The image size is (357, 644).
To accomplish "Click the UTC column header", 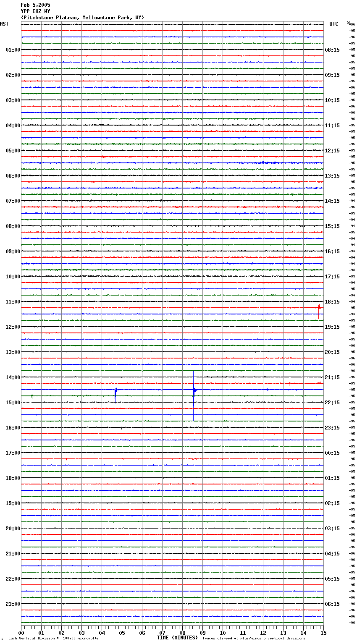I will (334, 24).
